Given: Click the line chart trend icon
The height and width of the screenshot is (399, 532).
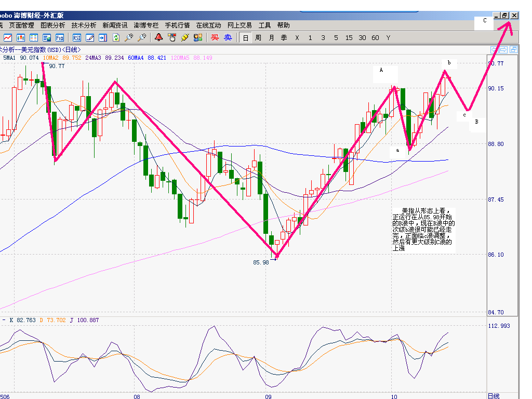Looking at the screenshot, I should coord(8,37).
